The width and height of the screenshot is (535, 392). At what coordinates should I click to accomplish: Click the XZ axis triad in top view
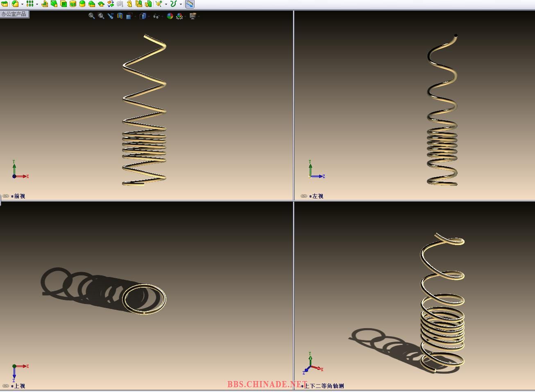point(20,372)
